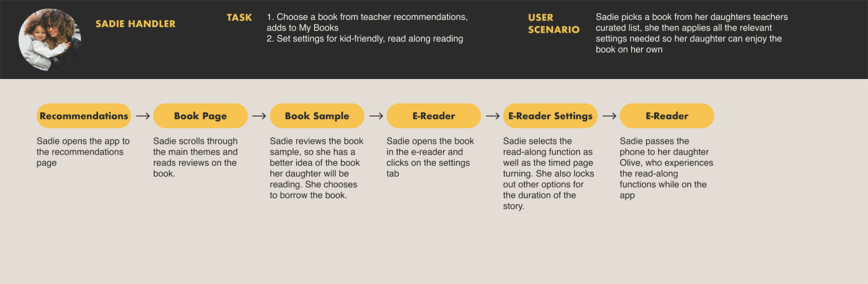Click the task list text about teacher recommendations
Image resolution: width=868 pixels, height=284 pixels.
[x=367, y=28]
